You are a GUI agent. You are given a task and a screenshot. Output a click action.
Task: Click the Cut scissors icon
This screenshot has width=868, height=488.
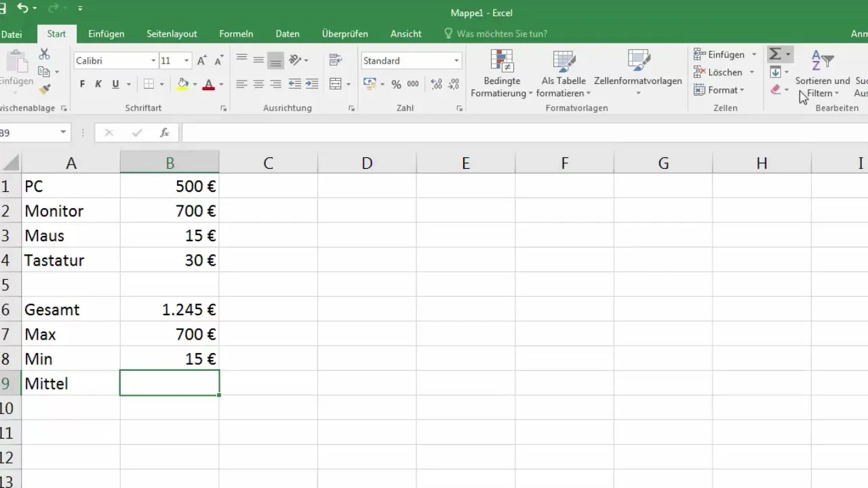45,54
